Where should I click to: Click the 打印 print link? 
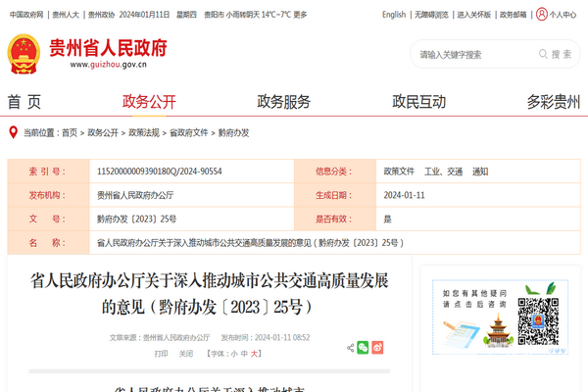coord(161,353)
